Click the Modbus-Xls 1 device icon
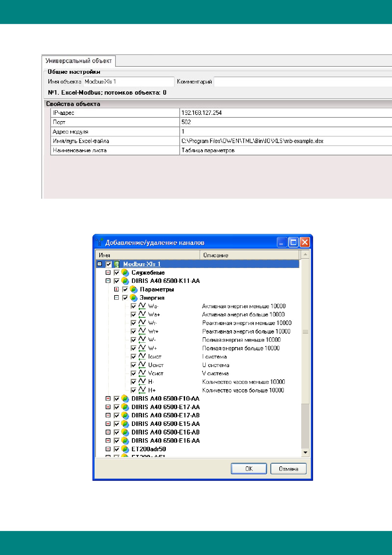This screenshot has height=555, width=392. (x=117, y=264)
